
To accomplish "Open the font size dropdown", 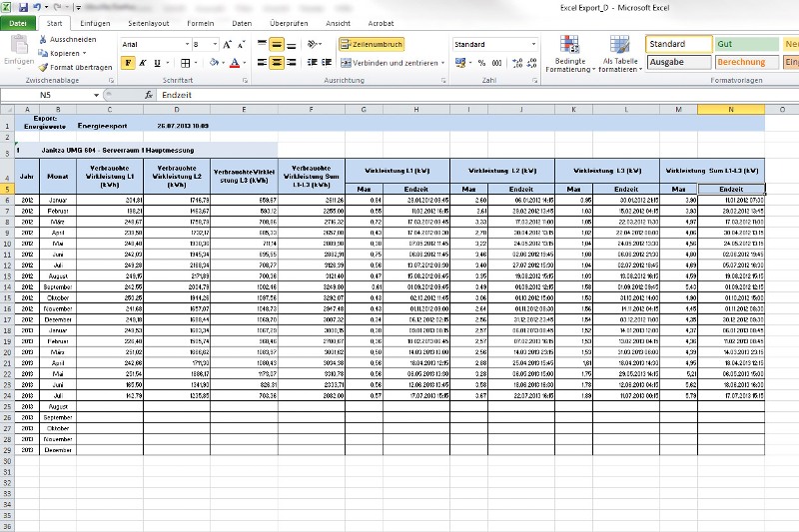I will [215, 44].
